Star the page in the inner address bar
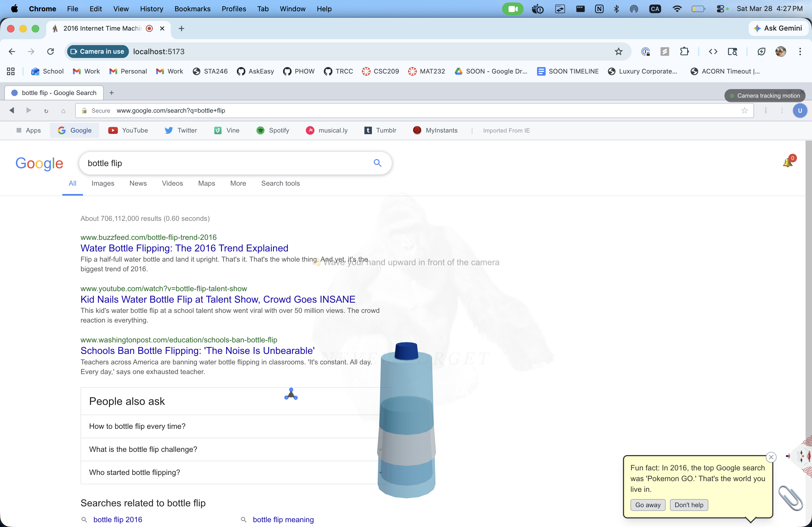Image resolution: width=812 pixels, height=527 pixels. pos(744,111)
